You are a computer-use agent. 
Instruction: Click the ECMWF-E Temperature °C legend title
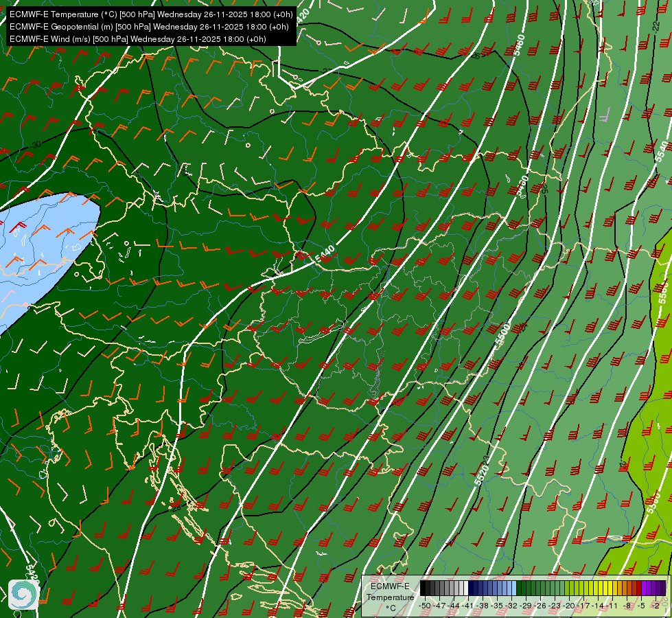[391, 597]
